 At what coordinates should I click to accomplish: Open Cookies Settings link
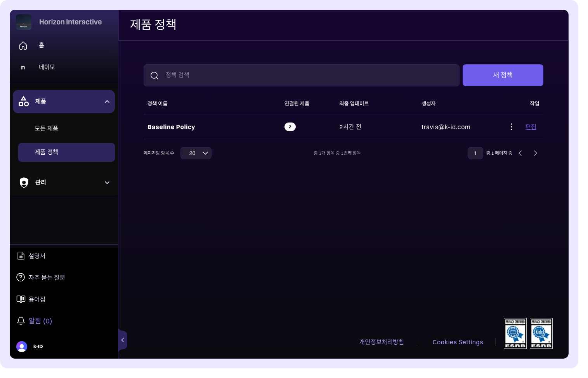click(x=458, y=342)
